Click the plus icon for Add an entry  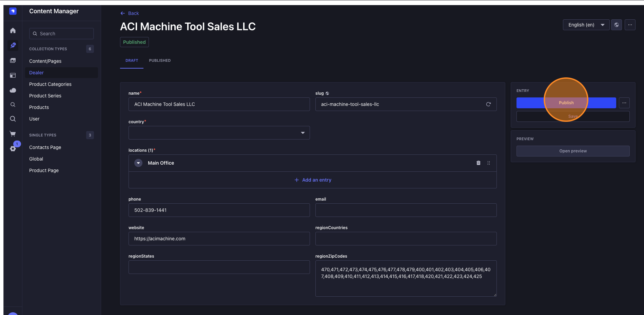[x=297, y=180]
